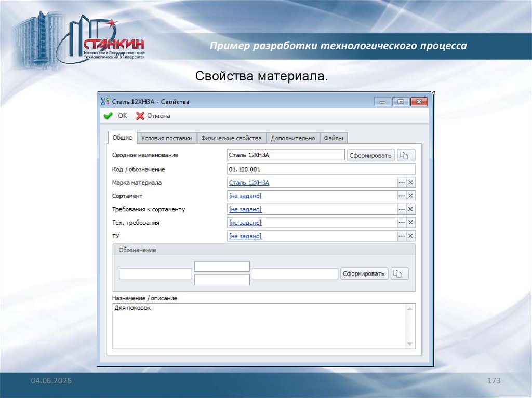Open the browse dots for Сортамент
Screen dimensions: 532x398
point(402,196)
